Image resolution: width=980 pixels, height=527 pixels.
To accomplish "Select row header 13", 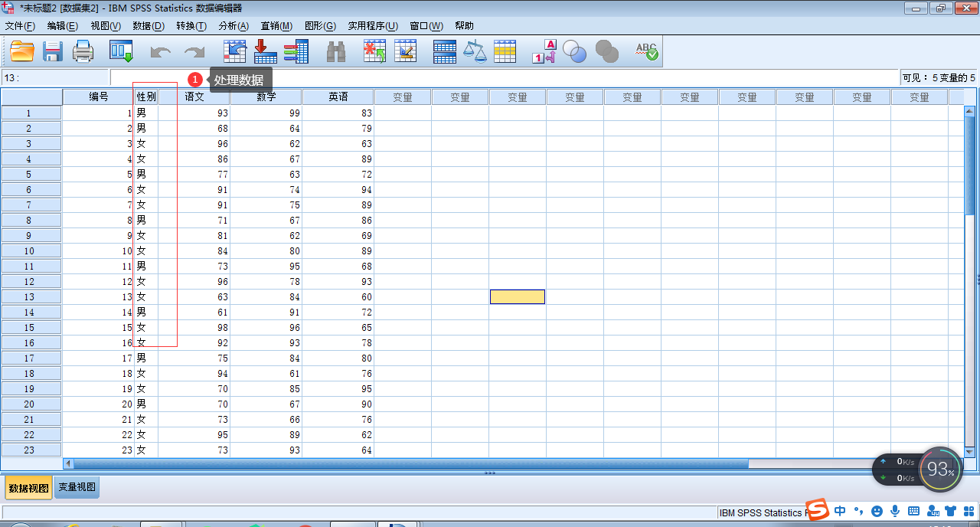I will (31, 296).
